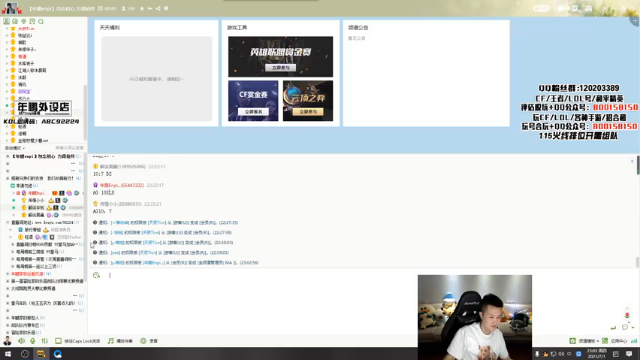The image size is (640, 360).
Task: Open the mixer equalizer icon in bottom bar
Action: point(44,340)
